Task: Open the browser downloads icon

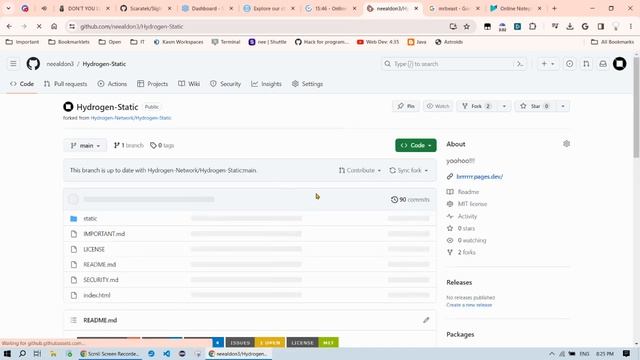Action: coord(570,27)
